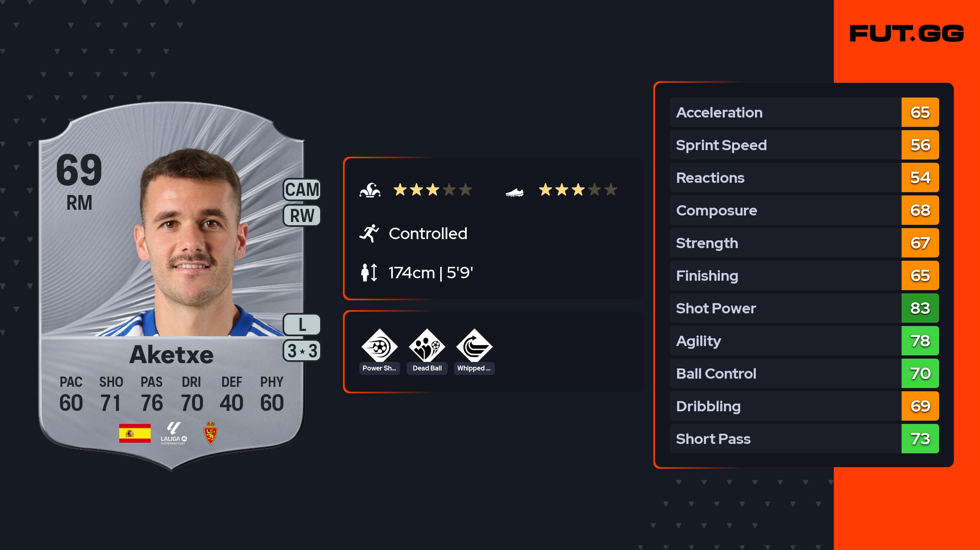Click the Shot Power 83 rating swatch
This screenshot has height=550, width=980.
click(920, 308)
